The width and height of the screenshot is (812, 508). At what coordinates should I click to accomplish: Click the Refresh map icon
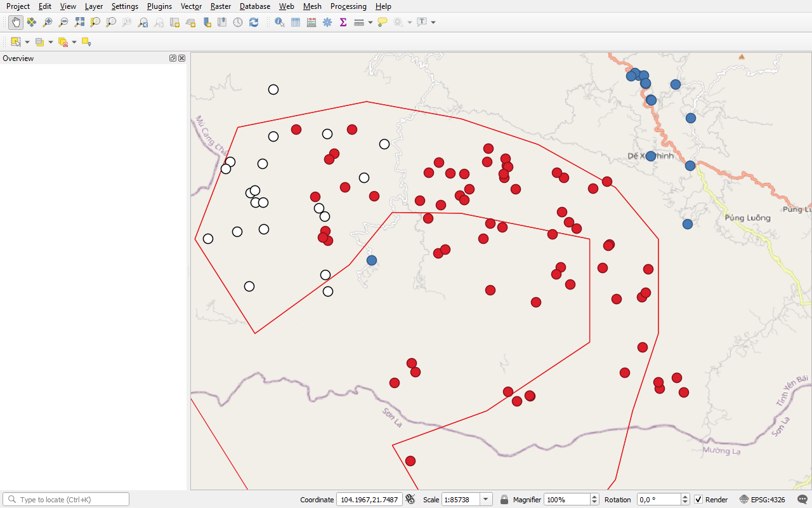point(254,22)
